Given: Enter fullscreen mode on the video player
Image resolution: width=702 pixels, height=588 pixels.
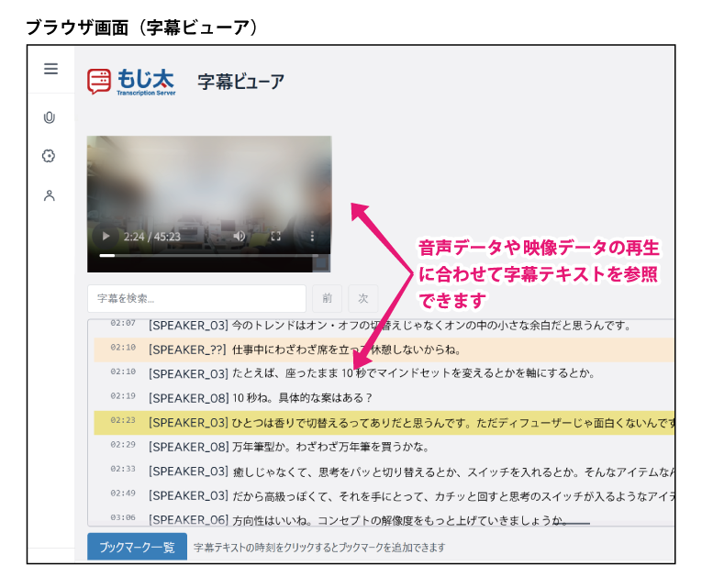Looking at the screenshot, I should pyautogui.click(x=276, y=236).
